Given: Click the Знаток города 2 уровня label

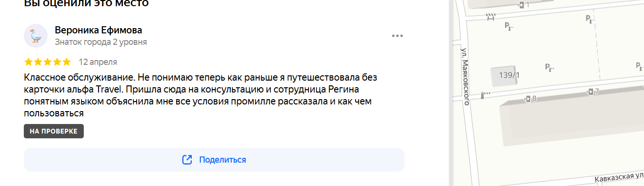Looking at the screenshot, I should pyautogui.click(x=101, y=42).
